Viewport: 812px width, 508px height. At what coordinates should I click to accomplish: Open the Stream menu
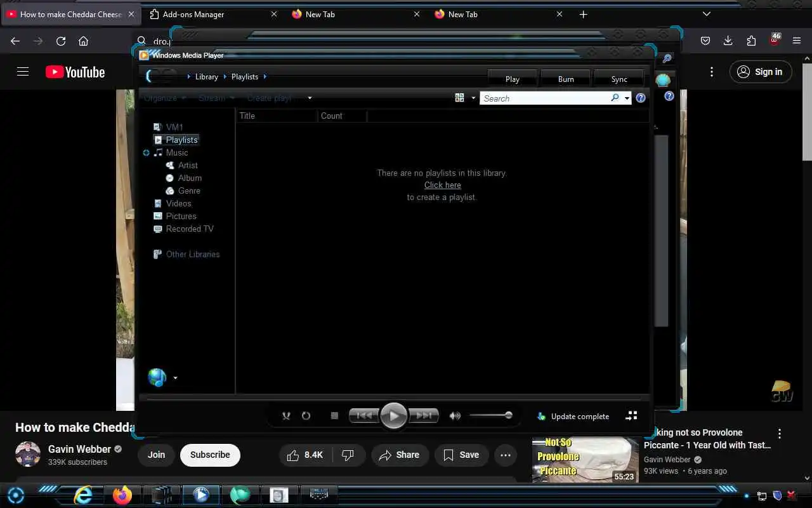pos(216,98)
